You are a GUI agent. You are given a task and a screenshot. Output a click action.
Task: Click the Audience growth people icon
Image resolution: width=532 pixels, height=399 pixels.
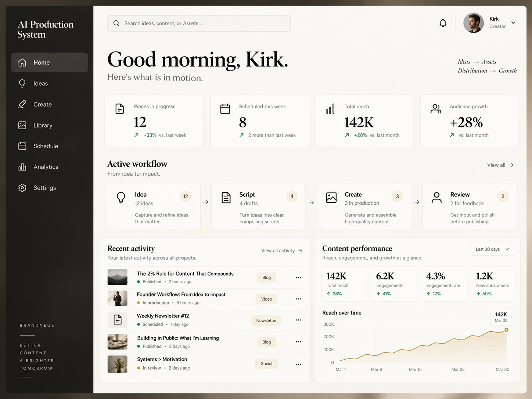point(436,109)
